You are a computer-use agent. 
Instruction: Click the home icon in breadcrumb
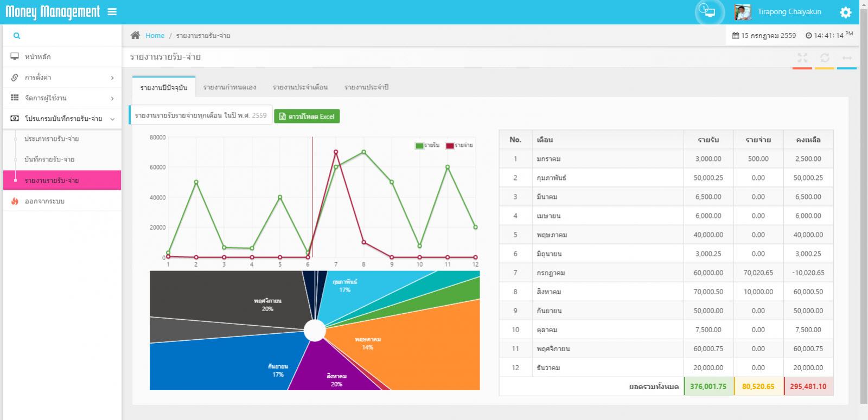pyautogui.click(x=135, y=35)
